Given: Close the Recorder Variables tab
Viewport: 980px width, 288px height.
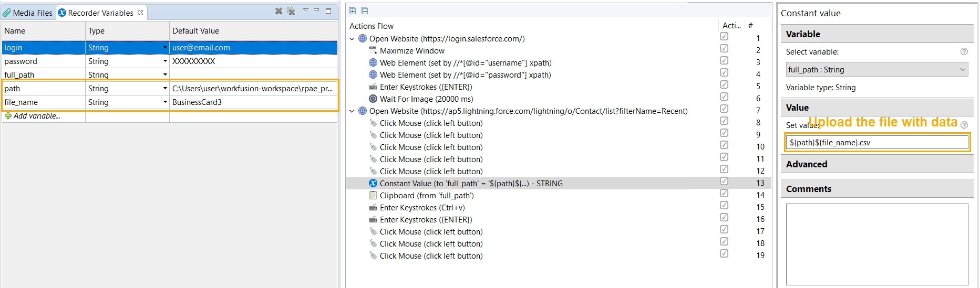Looking at the screenshot, I should point(140,13).
